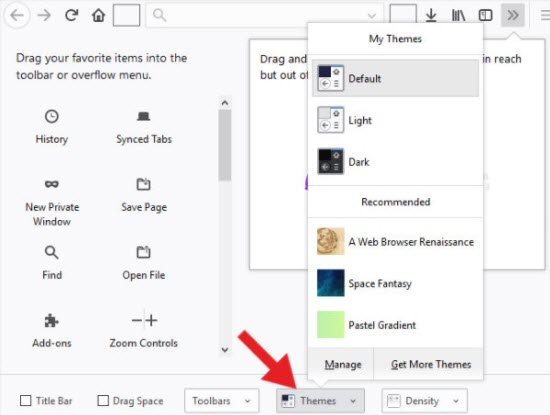Click the search magnifier in URL bar
The image size is (550, 415).
[159, 15]
